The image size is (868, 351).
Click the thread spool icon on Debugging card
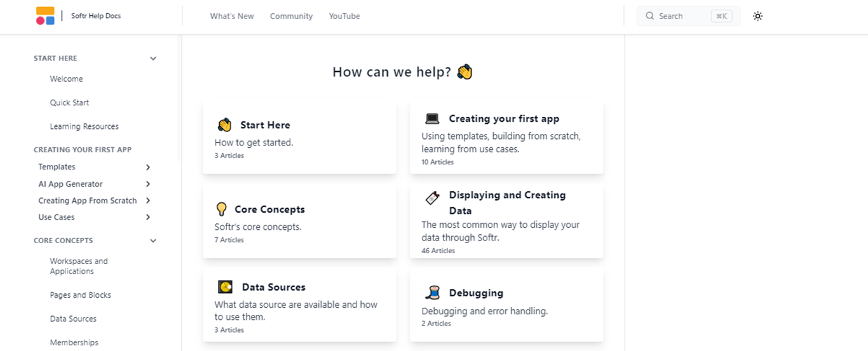[432, 293]
